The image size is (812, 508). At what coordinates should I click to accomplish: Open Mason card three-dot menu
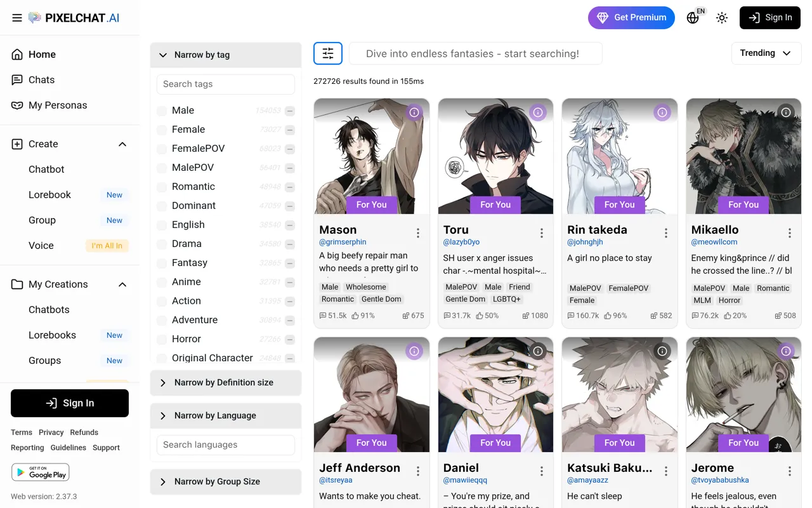click(x=418, y=233)
